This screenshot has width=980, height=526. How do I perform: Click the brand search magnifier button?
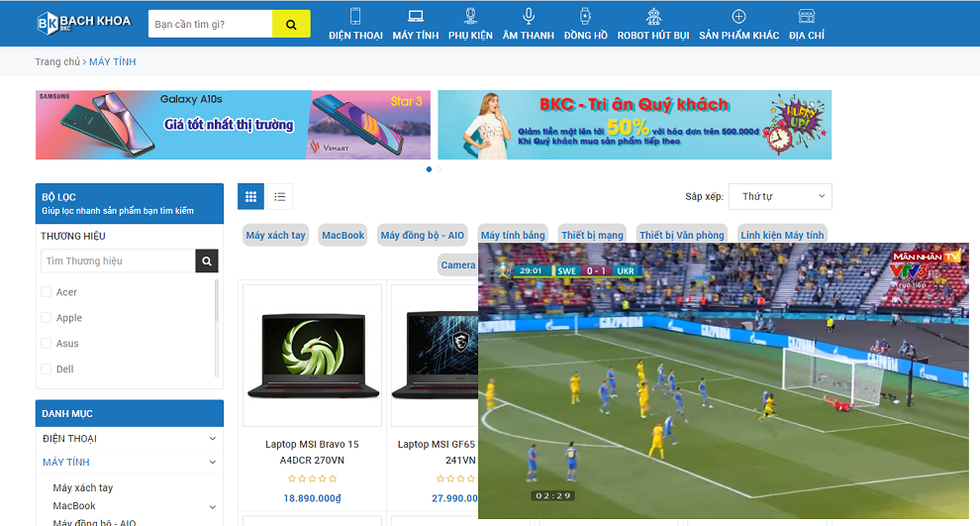(207, 261)
